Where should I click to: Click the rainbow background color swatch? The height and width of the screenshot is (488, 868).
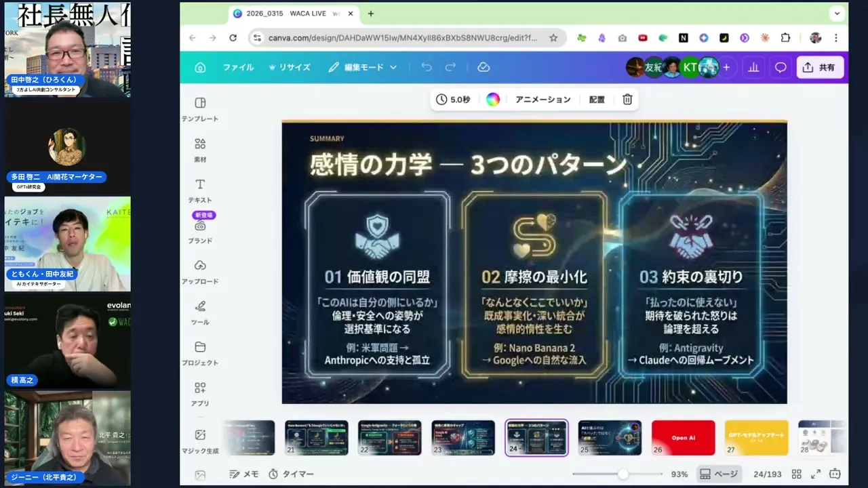[x=493, y=100]
